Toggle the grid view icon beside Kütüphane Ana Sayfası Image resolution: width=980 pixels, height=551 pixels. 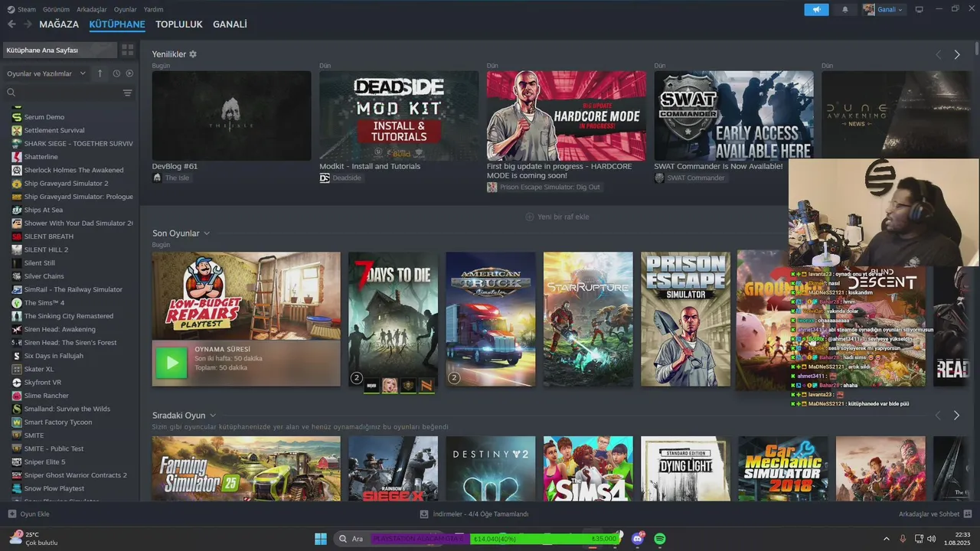tap(128, 50)
